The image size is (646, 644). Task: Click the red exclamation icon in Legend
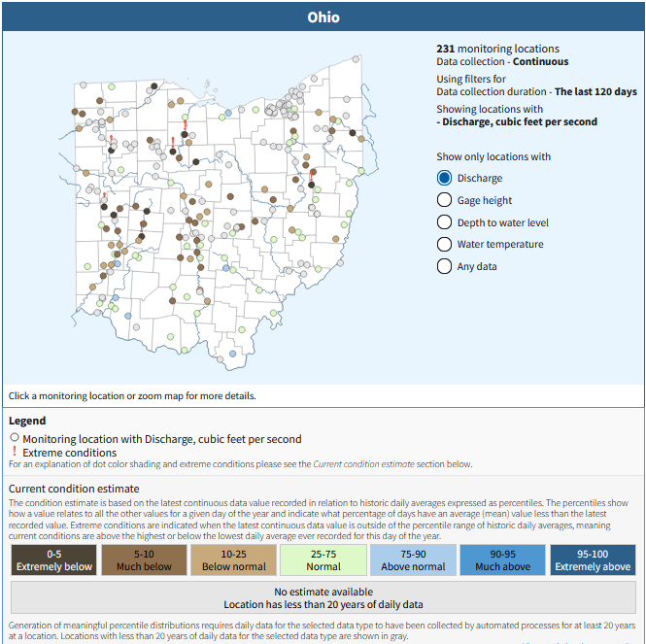pyautogui.click(x=15, y=453)
